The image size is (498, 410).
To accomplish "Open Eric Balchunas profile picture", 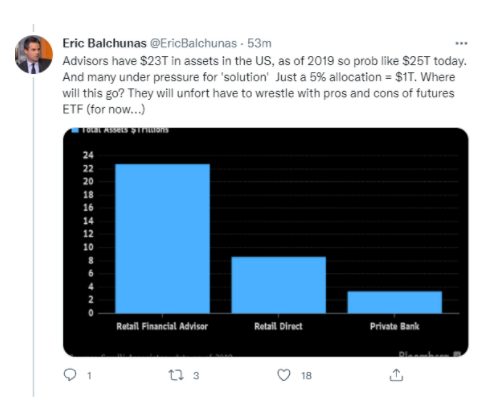I will pyautogui.click(x=34, y=54).
